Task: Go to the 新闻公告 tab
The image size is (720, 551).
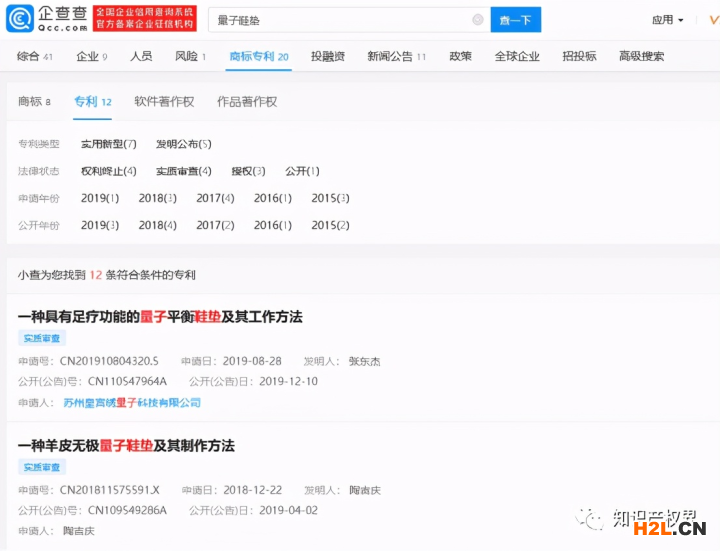Action: [x=396, y=57]
